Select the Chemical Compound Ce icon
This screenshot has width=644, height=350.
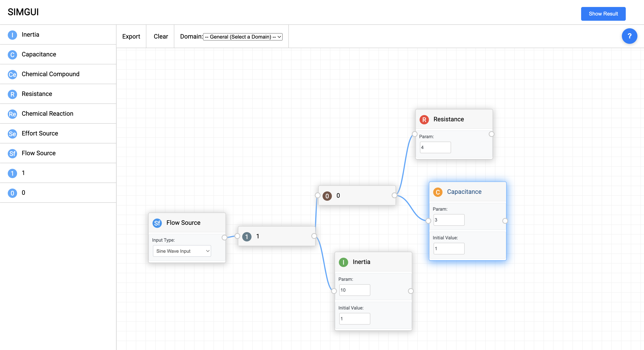(12, 74)
